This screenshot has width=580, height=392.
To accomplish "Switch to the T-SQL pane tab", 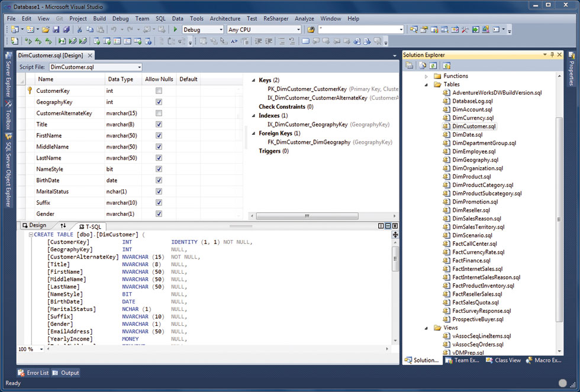I will (x=90, y=226).
